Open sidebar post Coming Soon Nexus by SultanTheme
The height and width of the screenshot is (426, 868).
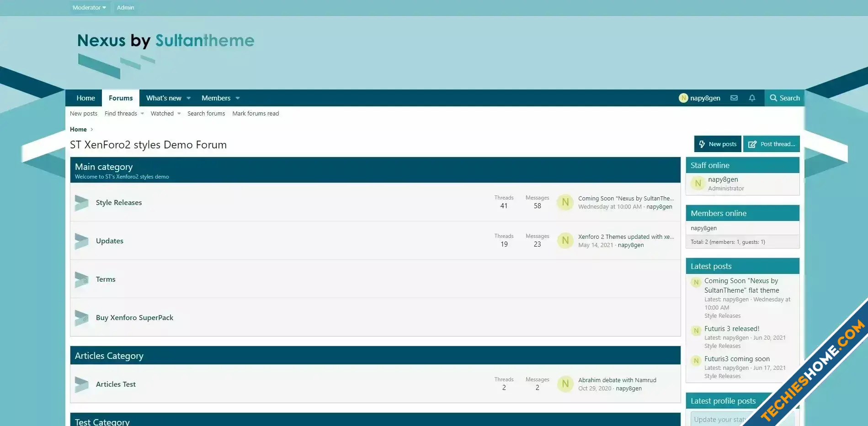pos(742,286)
